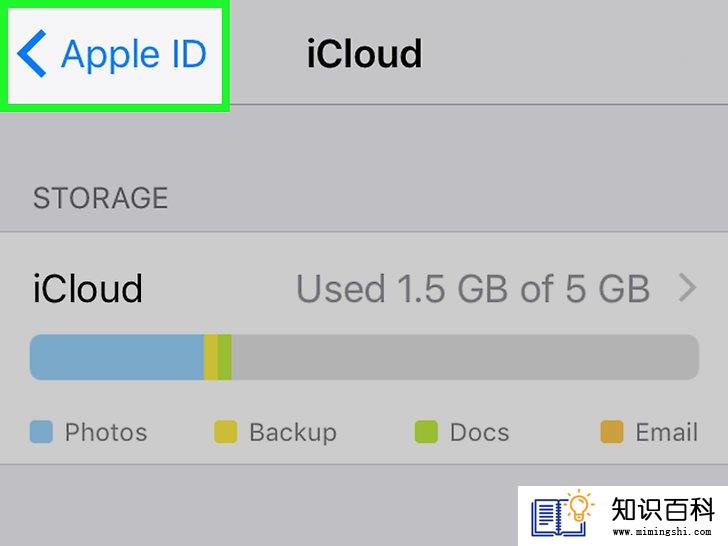This screenshot has height=546, width=728.
Task: Click the gray unused portion of storage bar
Action: click(x=465, y=357)
